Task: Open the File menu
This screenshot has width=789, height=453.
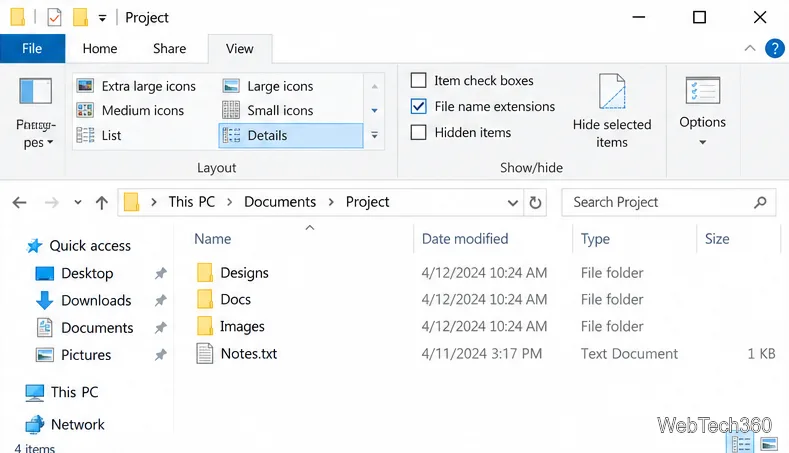Action: tap(32, 48)
